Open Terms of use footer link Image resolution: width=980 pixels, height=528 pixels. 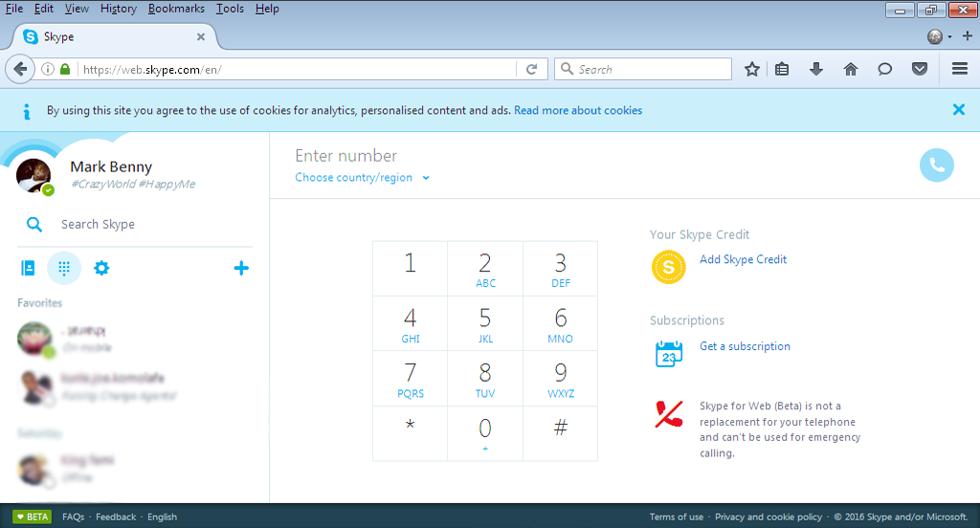(x=677, y=517)
